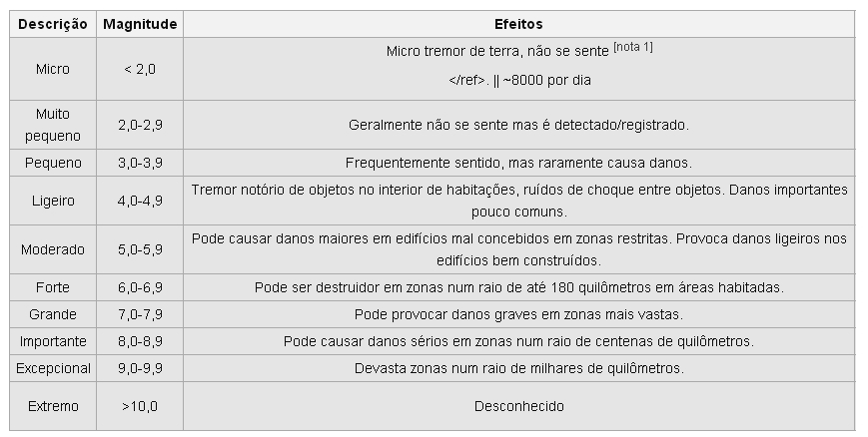Select the 6,0-6,9 magnitude cell
This screenshot has height=437, width=868.
tap(140, 287)
